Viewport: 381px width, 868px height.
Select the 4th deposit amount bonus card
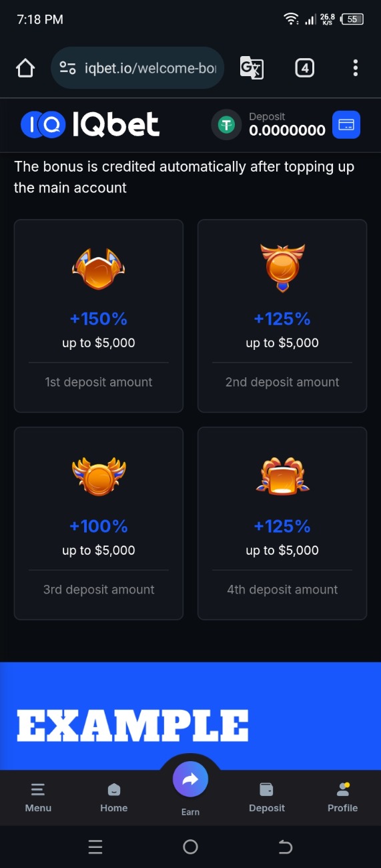282,523
